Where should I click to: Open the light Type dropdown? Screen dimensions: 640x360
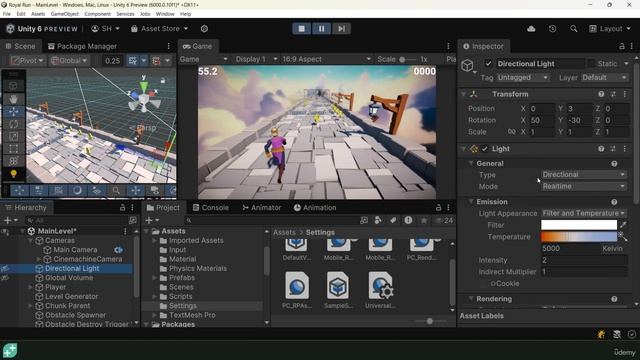(x=584, y=175)
